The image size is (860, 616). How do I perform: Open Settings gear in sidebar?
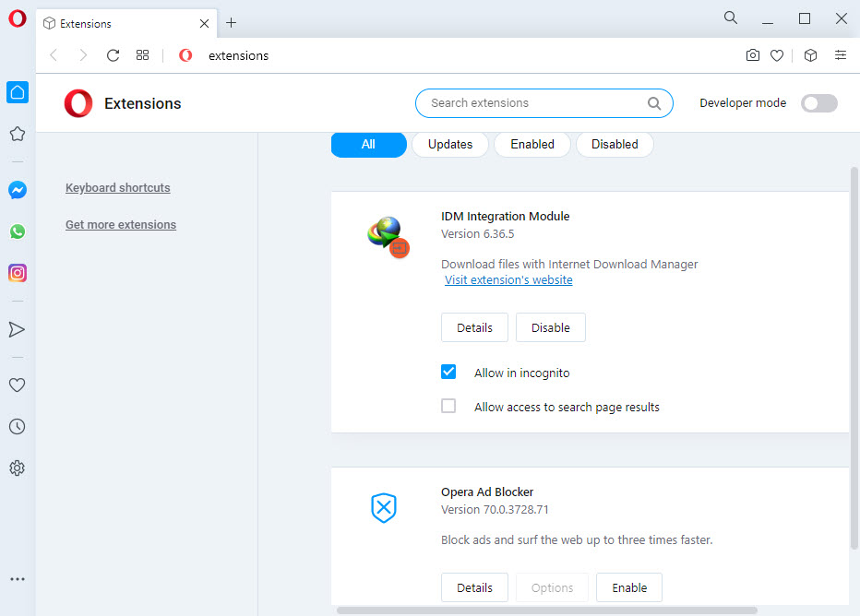pos(17,468)
